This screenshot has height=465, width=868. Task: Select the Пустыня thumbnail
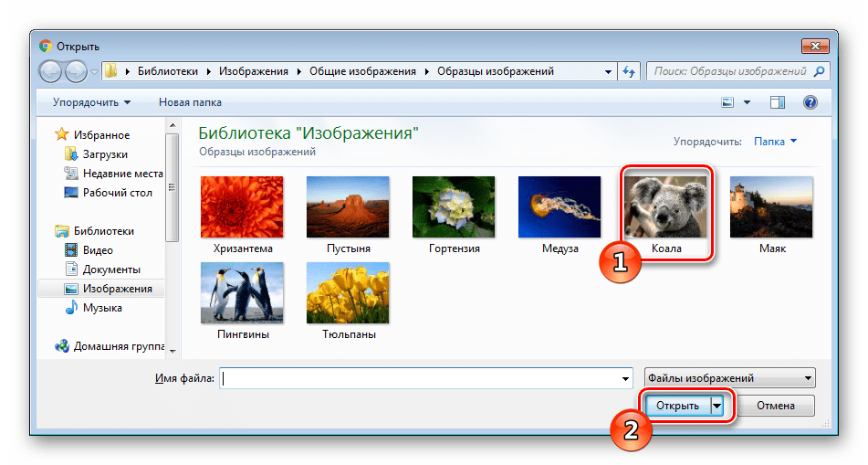tap(348, 206)
